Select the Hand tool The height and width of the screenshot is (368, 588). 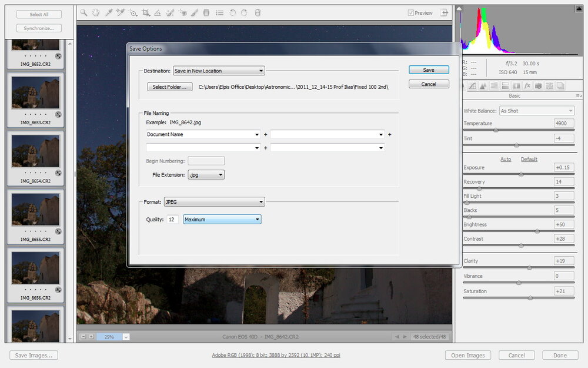click(x=96, y=12)
